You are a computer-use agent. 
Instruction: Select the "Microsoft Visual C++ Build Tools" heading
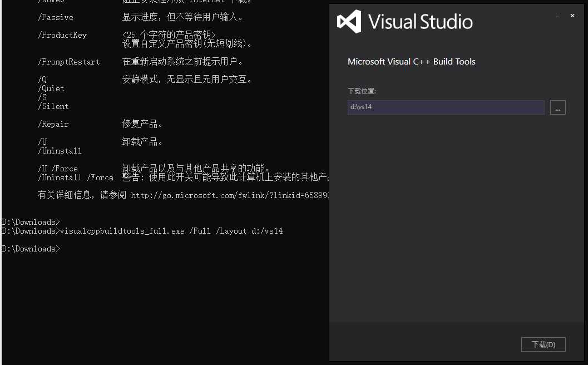(411, 62)
